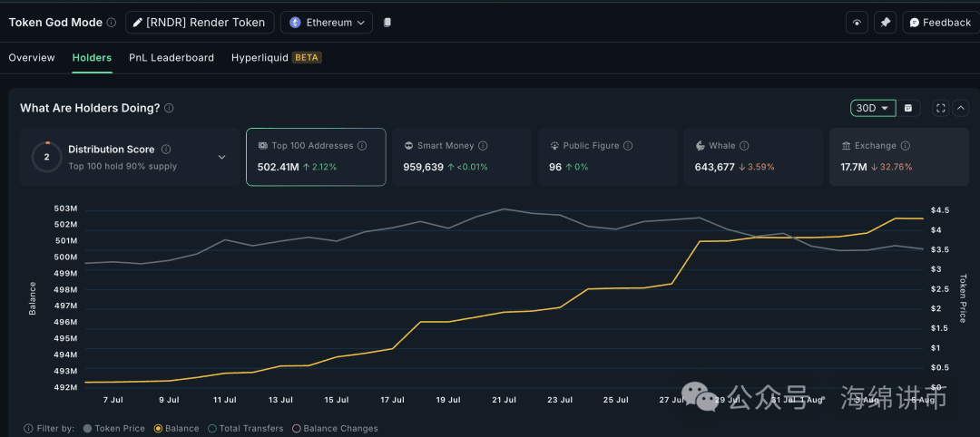Image resolution: width=980 pixels, height=437 pixels.
Task: Click the 643,677 whale value
Action: click(715, 168)
